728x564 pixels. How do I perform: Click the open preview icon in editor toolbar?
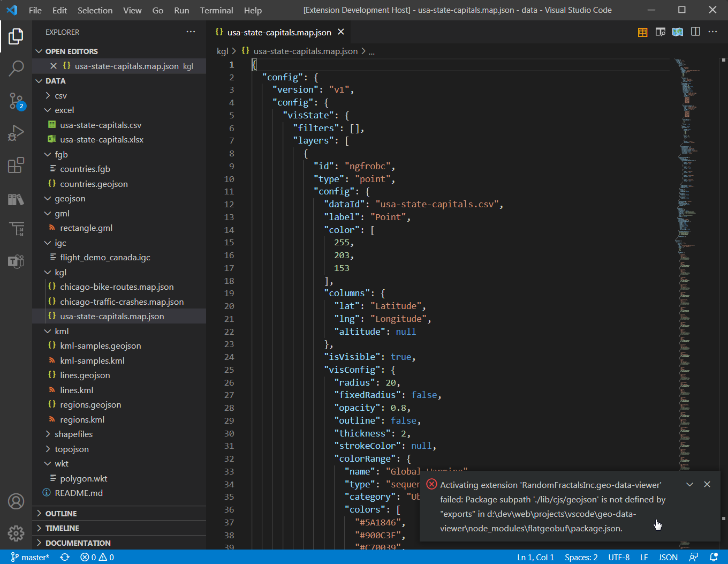tap(661, 32)
